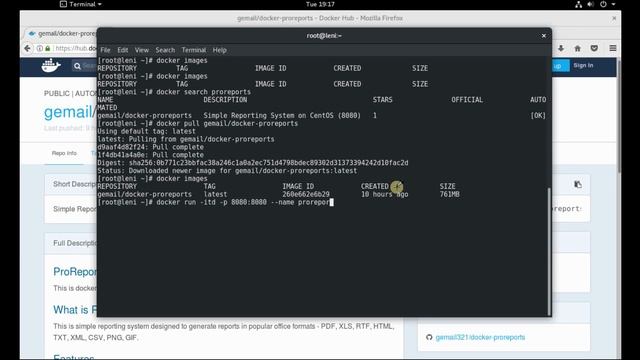Click the '260e662e6b29' image ID text
640x360 pixels.
[306, 194]
